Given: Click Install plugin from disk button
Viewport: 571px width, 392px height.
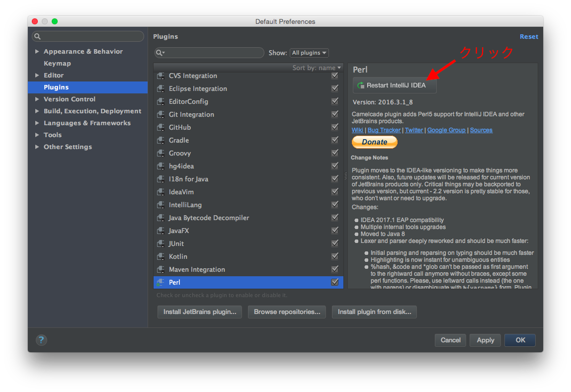Looking at the screenshot, I should pyautogui.click(x=374, y=312).
